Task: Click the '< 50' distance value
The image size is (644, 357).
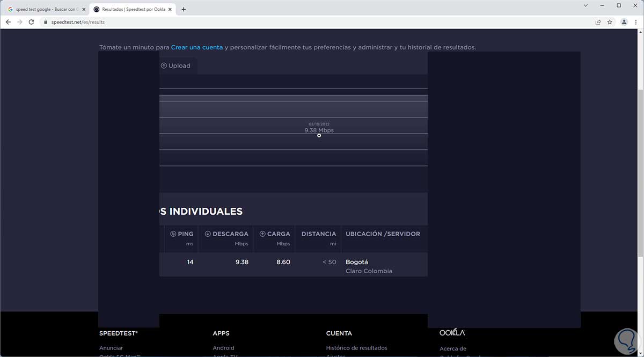Action: 329,262
